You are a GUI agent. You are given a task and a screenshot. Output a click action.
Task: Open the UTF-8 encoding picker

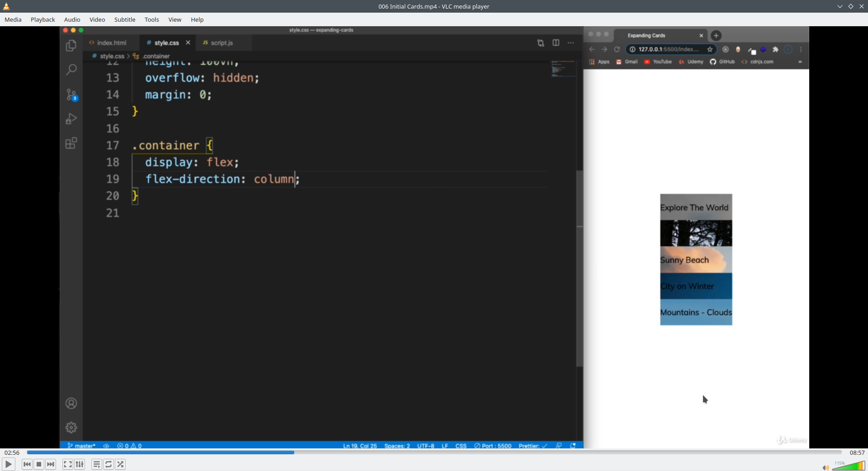pyautogui.click(x=425, y=446)
